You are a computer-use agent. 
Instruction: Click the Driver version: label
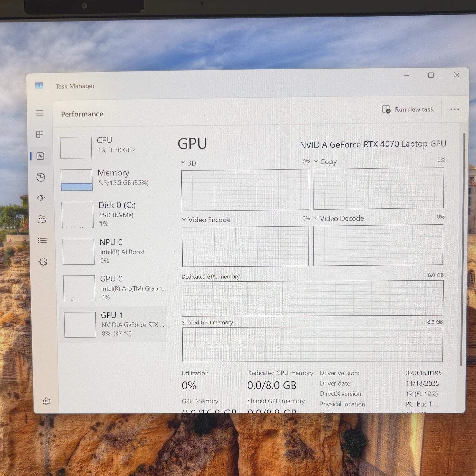[340, 373]
